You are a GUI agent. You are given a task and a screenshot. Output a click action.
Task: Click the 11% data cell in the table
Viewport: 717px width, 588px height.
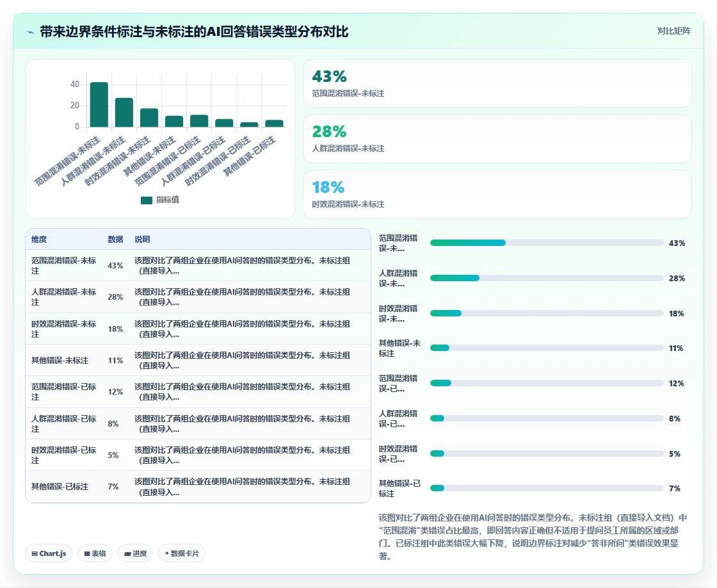tap(115, 361)
